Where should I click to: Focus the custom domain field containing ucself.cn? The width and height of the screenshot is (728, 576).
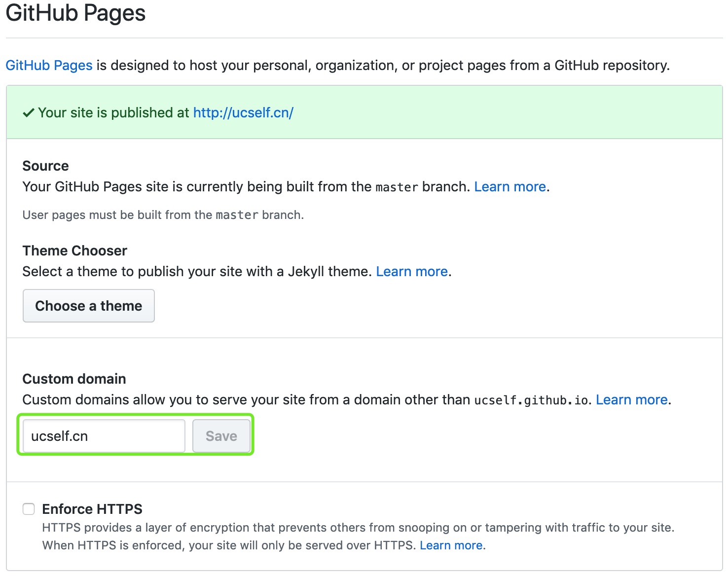pyautogui.click(x=104, y=436)
